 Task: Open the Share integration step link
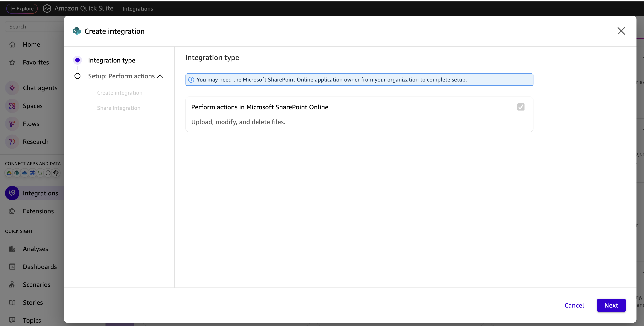click(118, 108)
